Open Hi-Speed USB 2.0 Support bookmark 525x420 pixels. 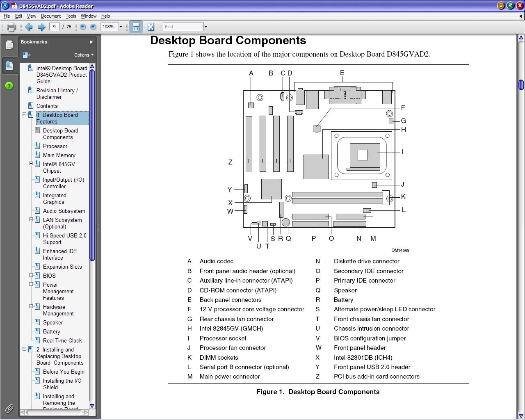(x=65, y=239)
